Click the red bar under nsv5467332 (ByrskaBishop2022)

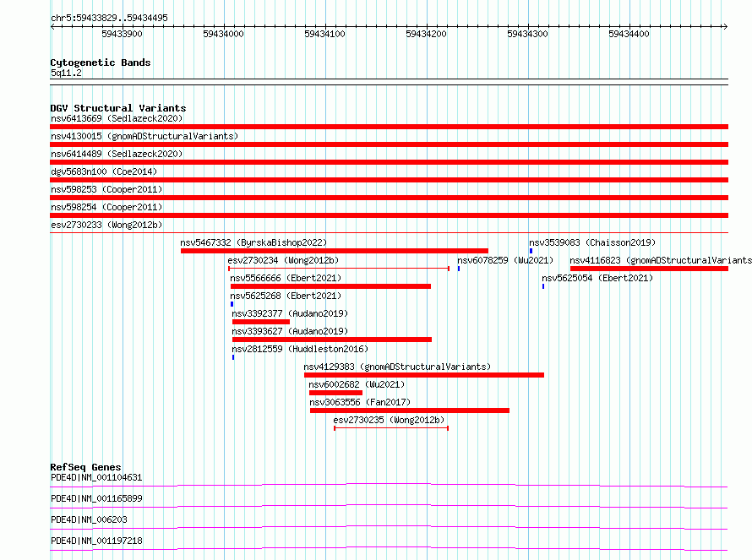click(x=335, y=251)
